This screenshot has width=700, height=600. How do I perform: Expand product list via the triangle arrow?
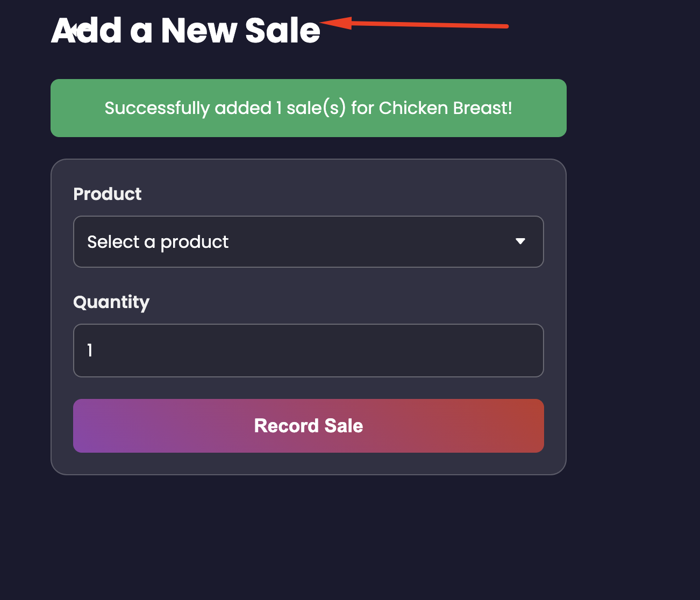point(520,241)
